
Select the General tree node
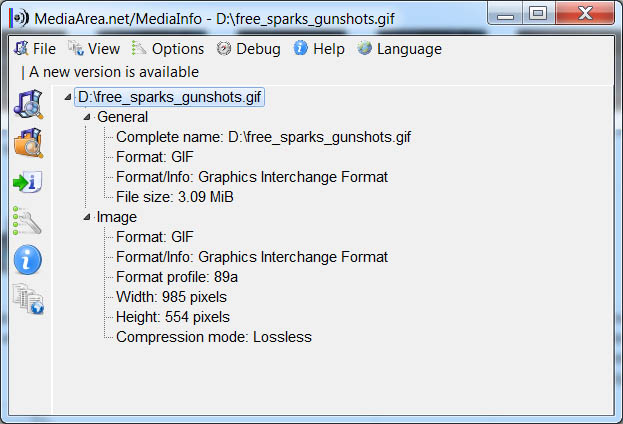tap(122, 117)
